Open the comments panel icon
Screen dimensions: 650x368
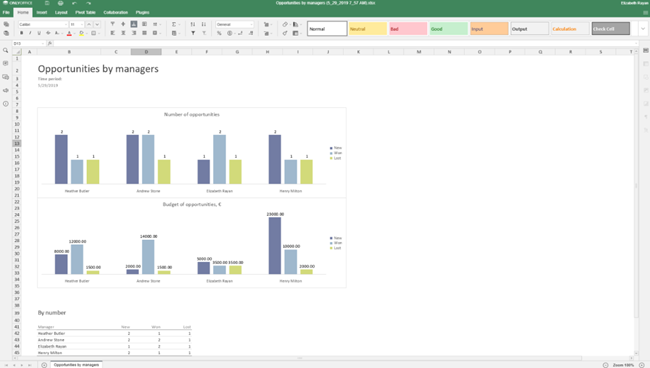pos(5,77)
